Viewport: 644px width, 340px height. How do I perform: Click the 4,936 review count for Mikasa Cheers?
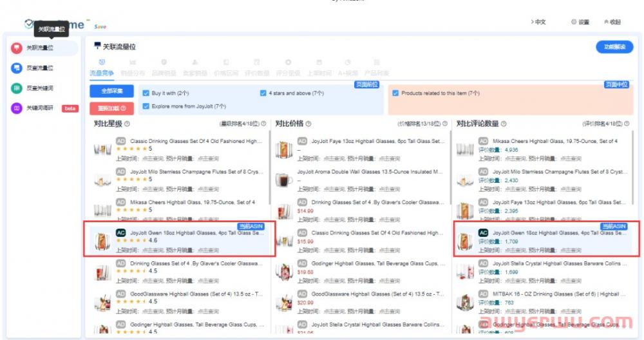click(x=511, y=150)
